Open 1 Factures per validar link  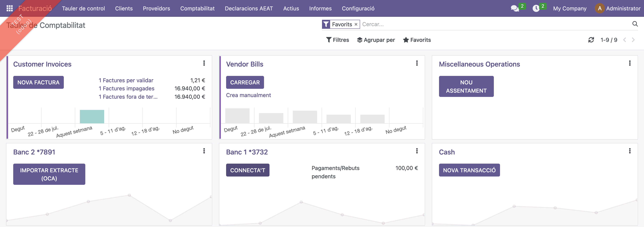point(126,80)
